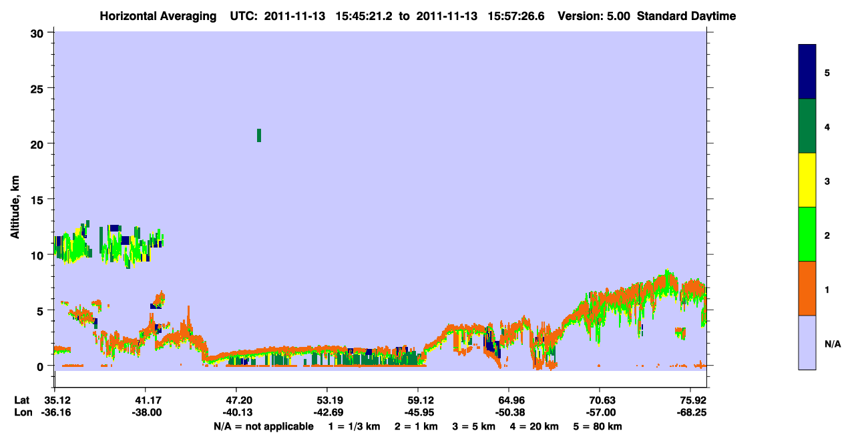868x445 pixels.
Task: Click the y-axis tick label 30
Action: coord(37,33)
